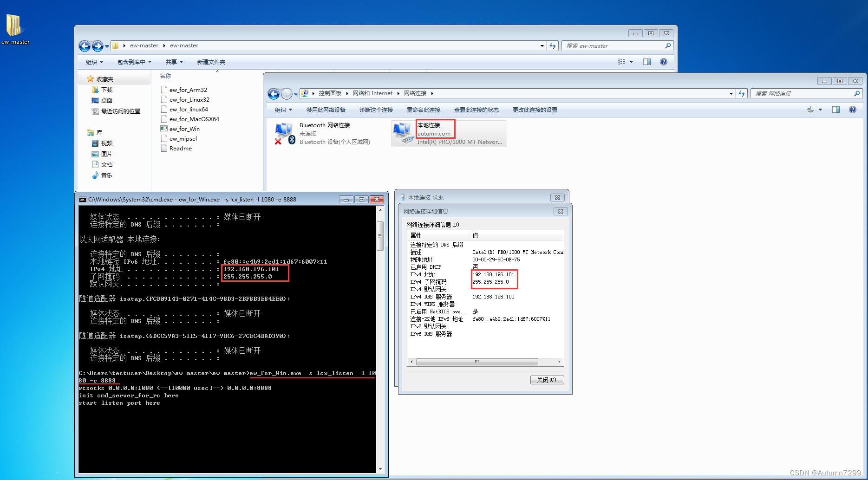The image size is (868, 480).
Task: Close the 本地连接 状态 dialog
Action: (557, 197)
